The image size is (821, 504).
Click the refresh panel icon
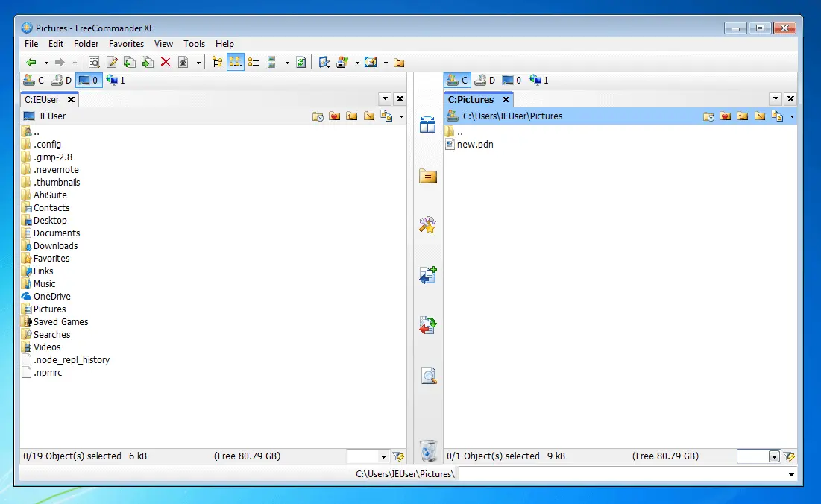(x=300, y=63)
